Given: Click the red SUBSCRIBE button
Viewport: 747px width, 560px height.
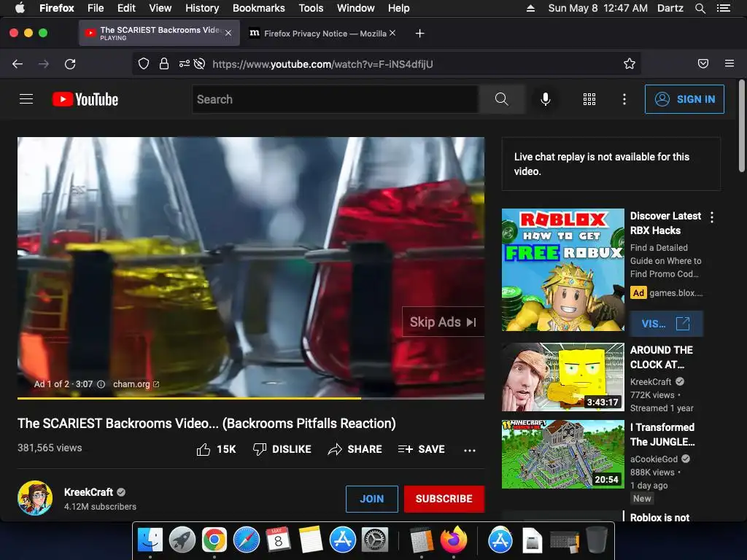Looking at the screenshot, I should [x=444, y=499].
